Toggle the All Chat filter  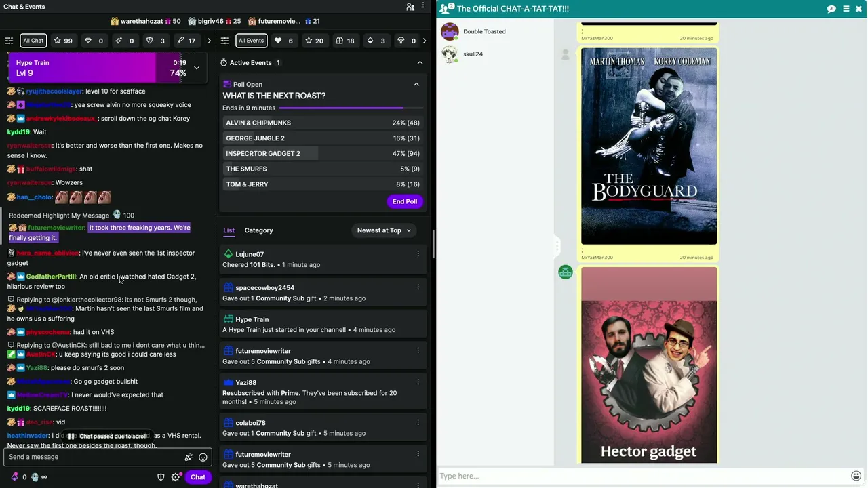[33, 41]
